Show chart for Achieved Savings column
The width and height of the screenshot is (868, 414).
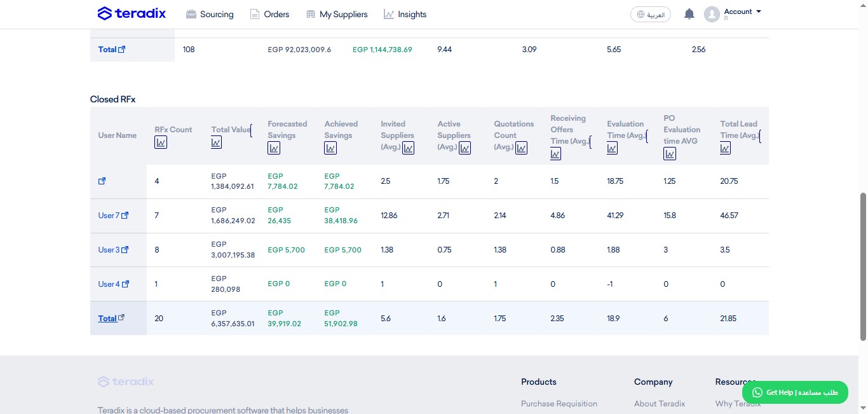(330, 148)
